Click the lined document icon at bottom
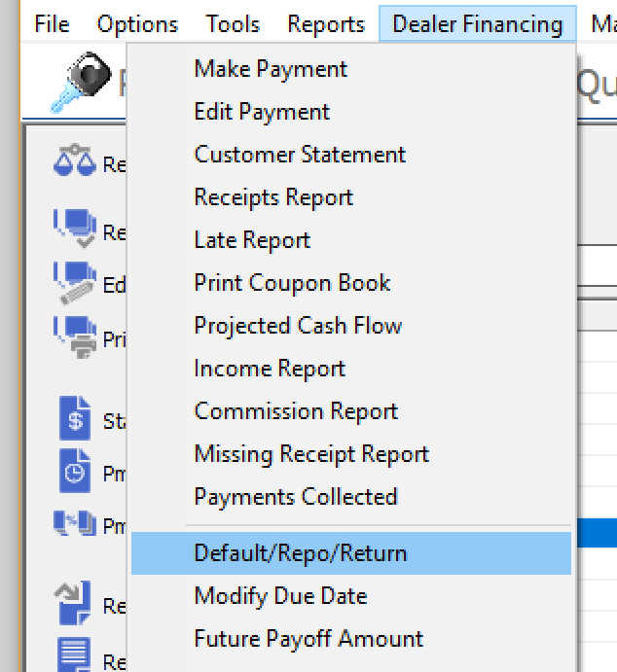The height and width of the screenshot is (672, 617). [x=74, y=655]
